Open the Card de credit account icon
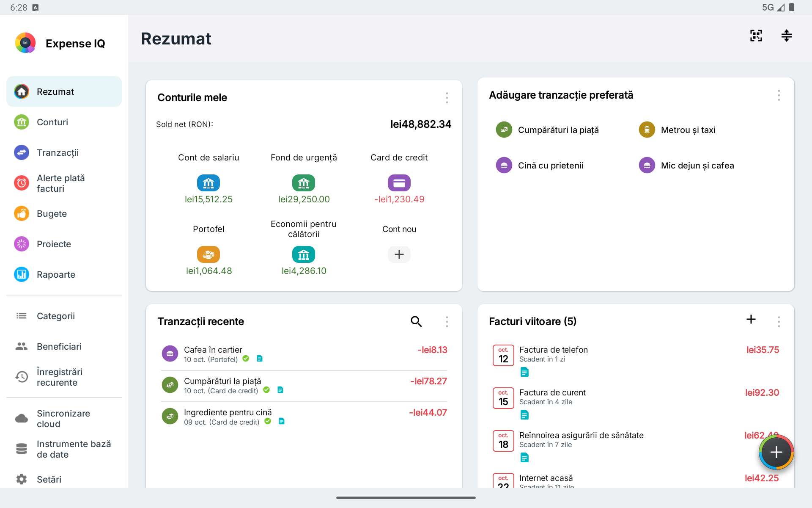 click(x=399, y=183)
